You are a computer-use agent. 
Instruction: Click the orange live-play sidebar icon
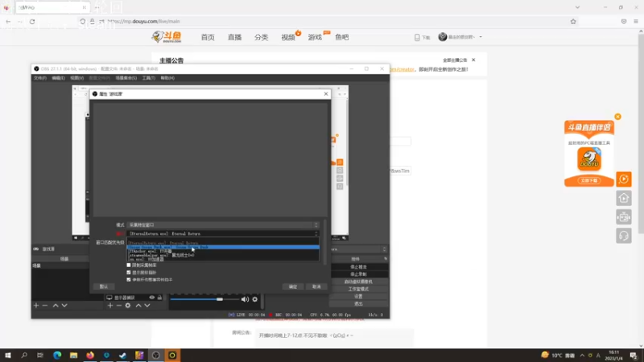click(x=623, y=179)
